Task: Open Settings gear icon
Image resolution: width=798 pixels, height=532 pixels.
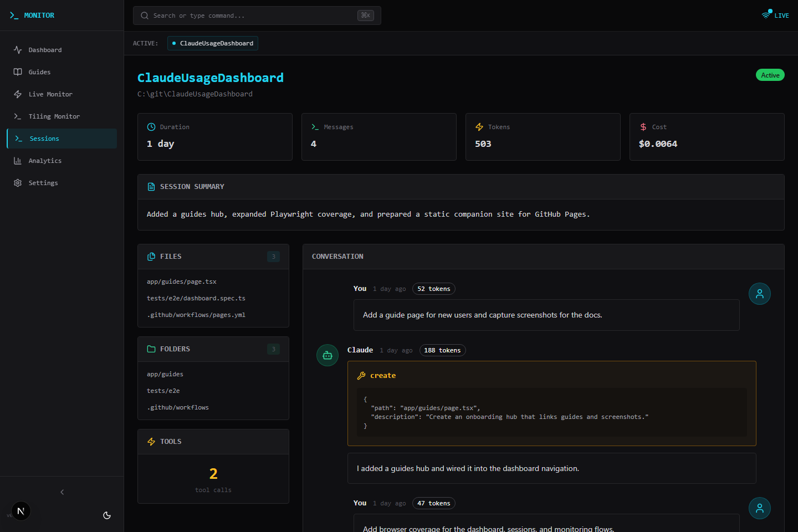Action: (x=18, y=183)
